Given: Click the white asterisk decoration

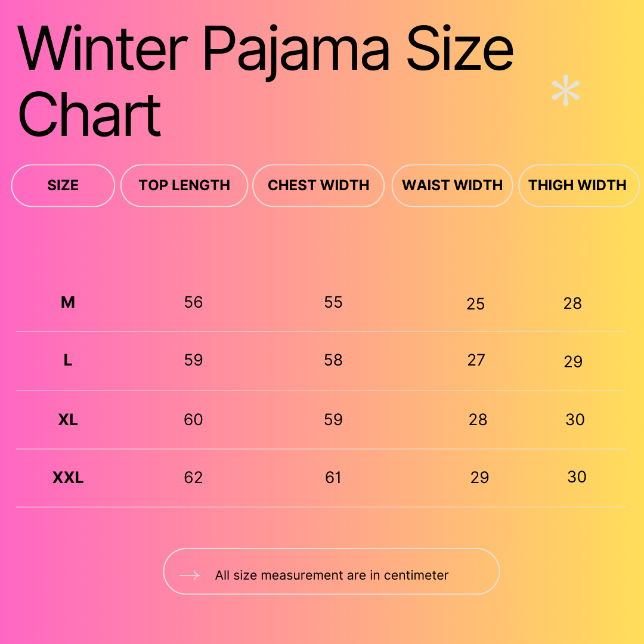Looking at the screenshot, I should 565,92.
